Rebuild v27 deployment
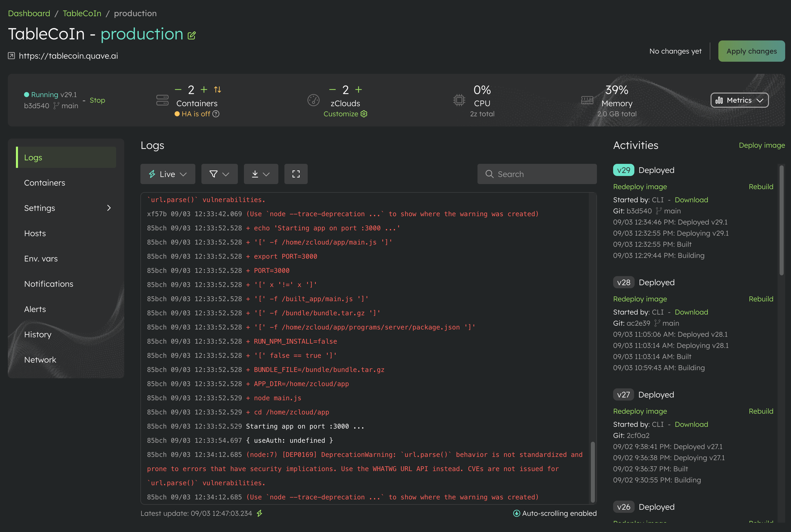 761,411
